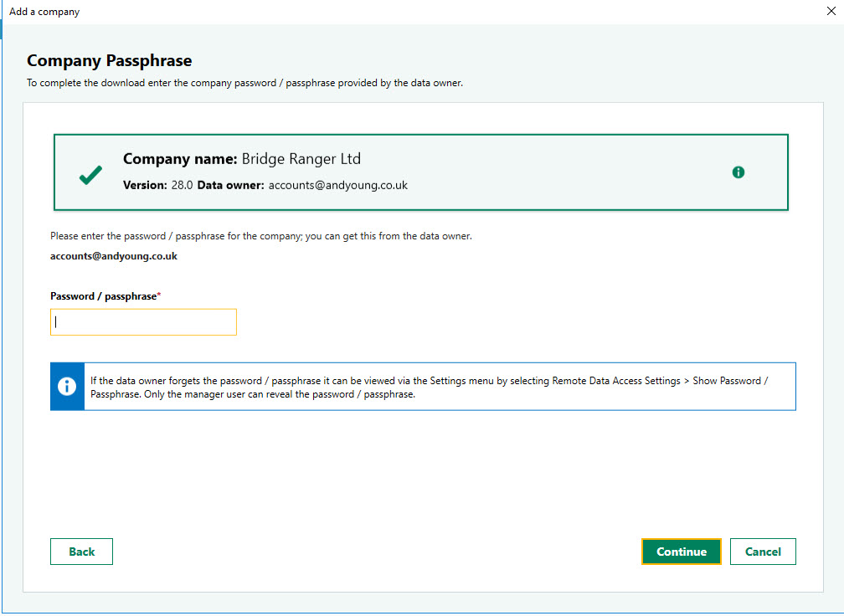The image size is (844, 616).
Task: Click the Bridge Ranger Ltd company name
Action: click(x=301, y=159)
